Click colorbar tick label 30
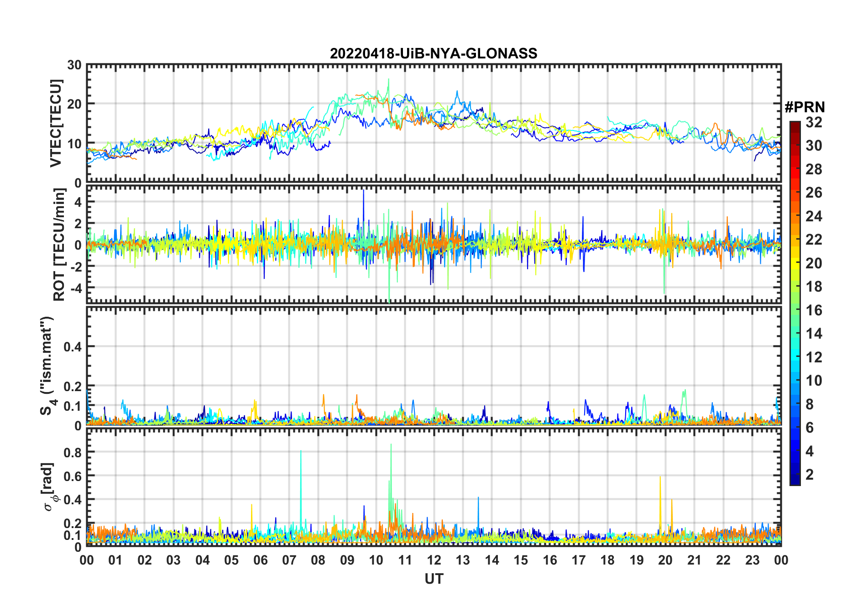This screenshot has height=607, width=868. click(814, 146)
